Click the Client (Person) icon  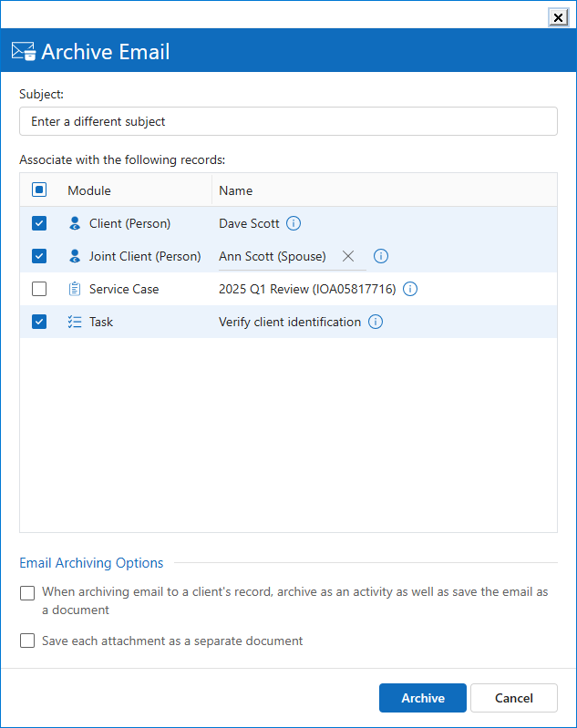75,223
